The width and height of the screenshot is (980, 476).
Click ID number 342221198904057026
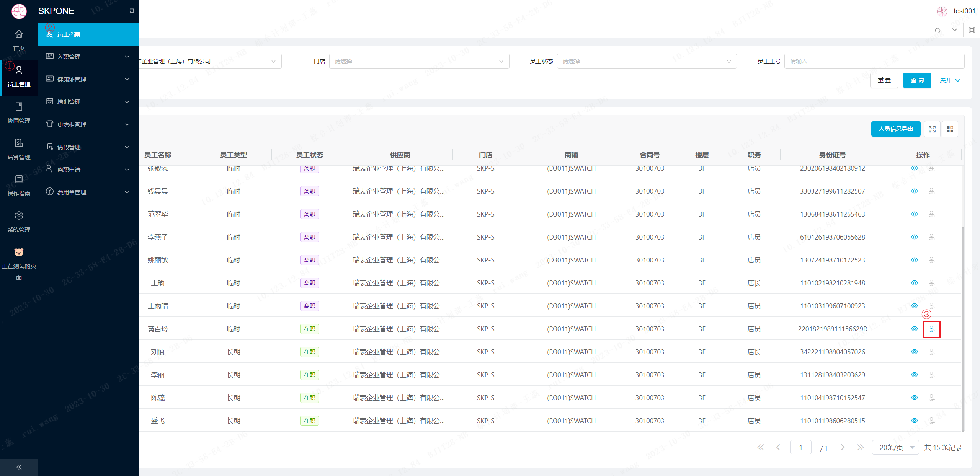coord(832,352)
